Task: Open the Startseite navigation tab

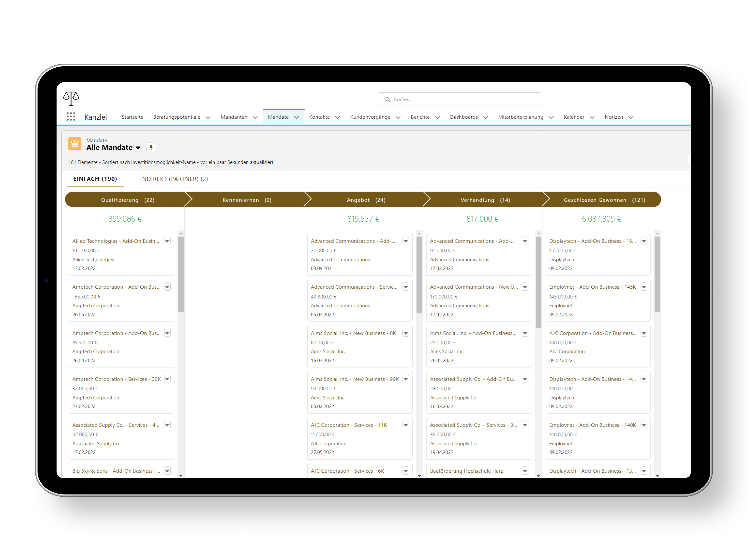Action: coord(132,117)
